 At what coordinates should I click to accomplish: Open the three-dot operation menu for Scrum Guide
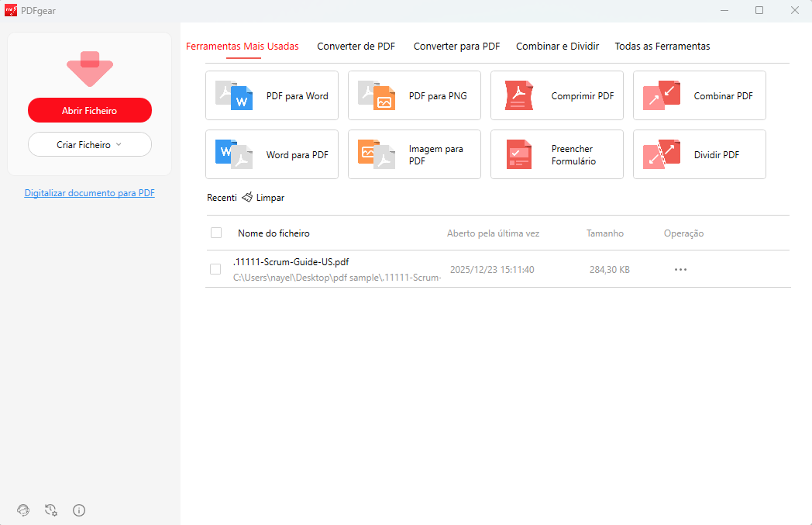[680, 270]
